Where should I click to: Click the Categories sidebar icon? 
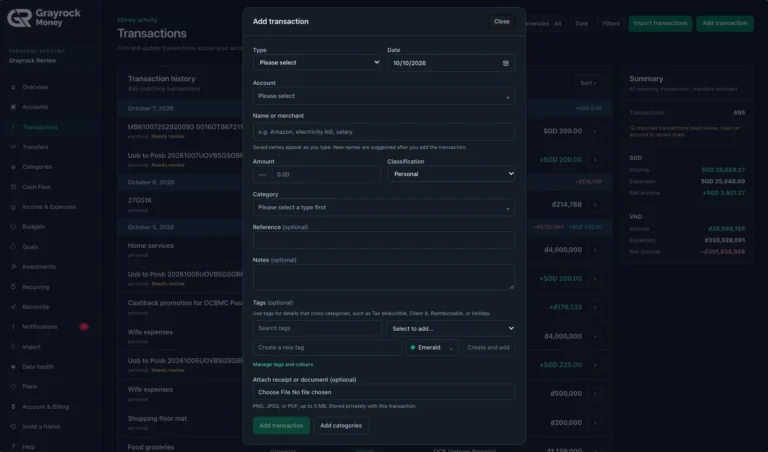[13, 167]
